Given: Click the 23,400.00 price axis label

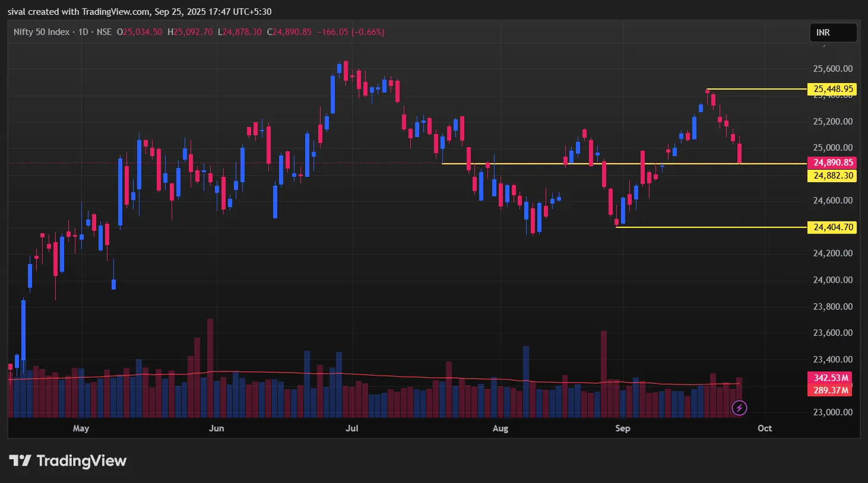Looking at the screenshot, I should coord(832,360).
